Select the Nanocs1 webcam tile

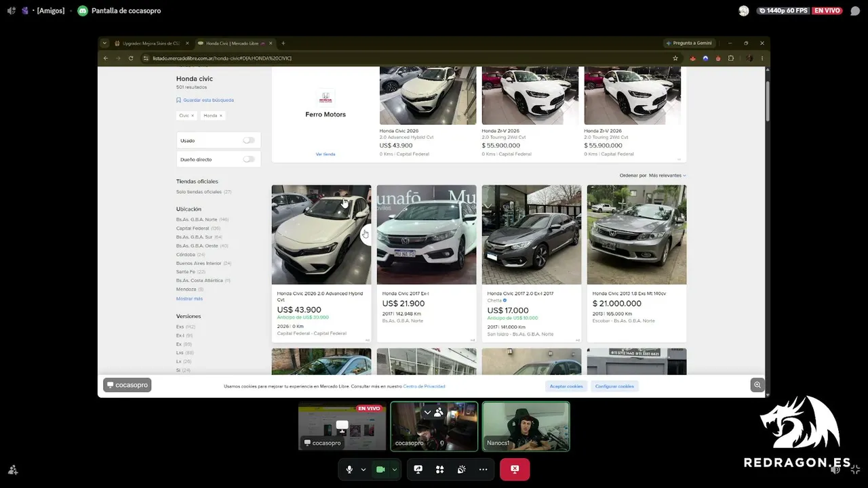[x=526, y=426]
